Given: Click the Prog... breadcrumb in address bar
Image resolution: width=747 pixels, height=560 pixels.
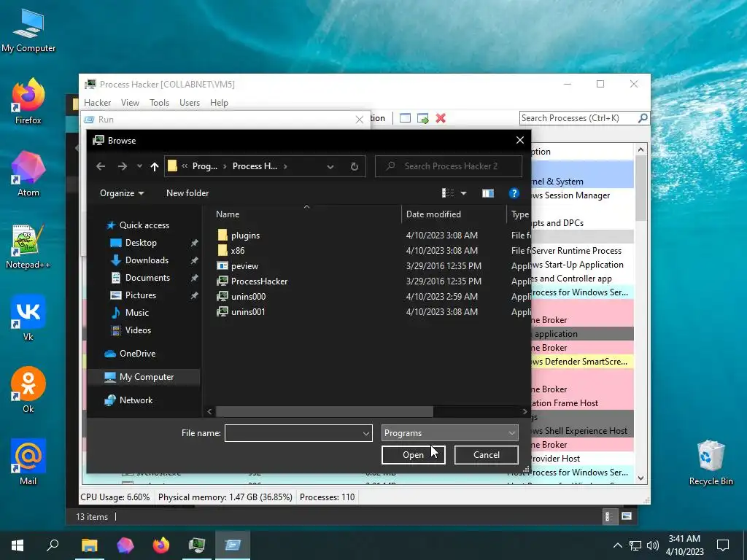Looking at the screenshot, I should [205, 166].
